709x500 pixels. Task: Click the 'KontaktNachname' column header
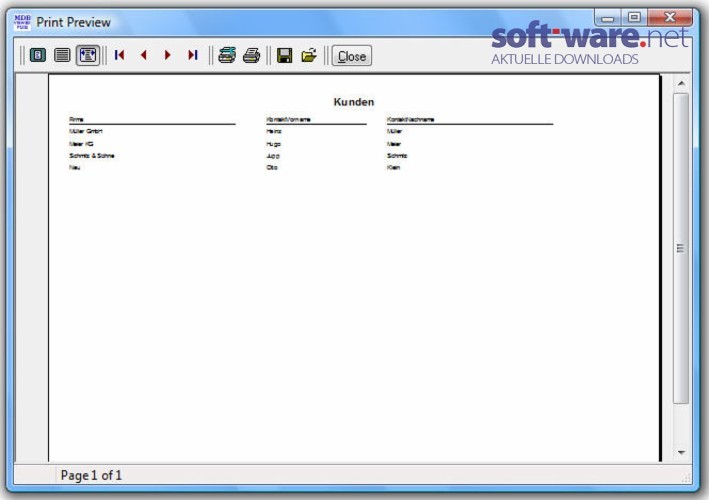411,119
